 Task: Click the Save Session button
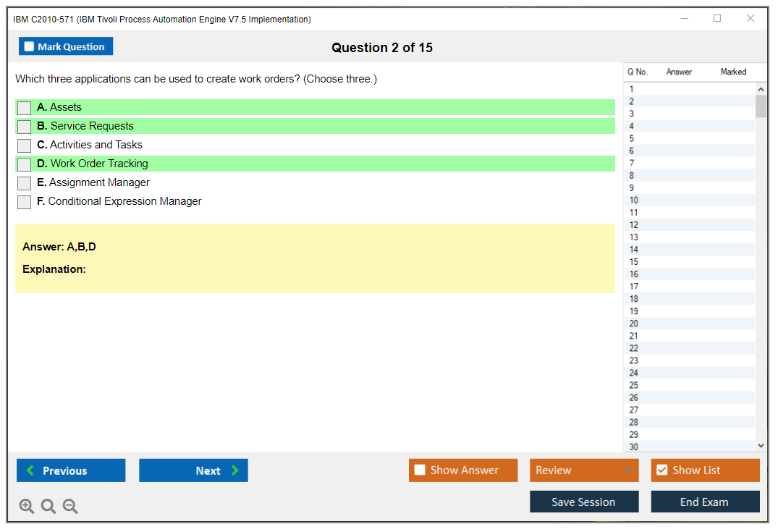click(x=584, y=502)
